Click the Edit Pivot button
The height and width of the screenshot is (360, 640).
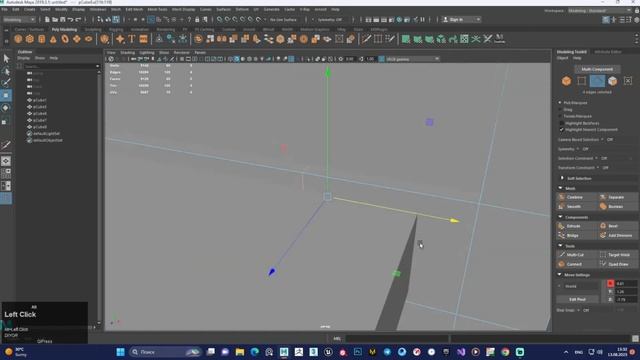(577, 299)
